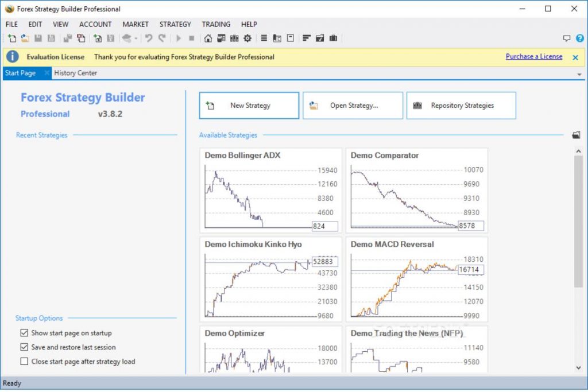
Task: Click the red close-strategy pages toolbar icon
Action: 81,38
